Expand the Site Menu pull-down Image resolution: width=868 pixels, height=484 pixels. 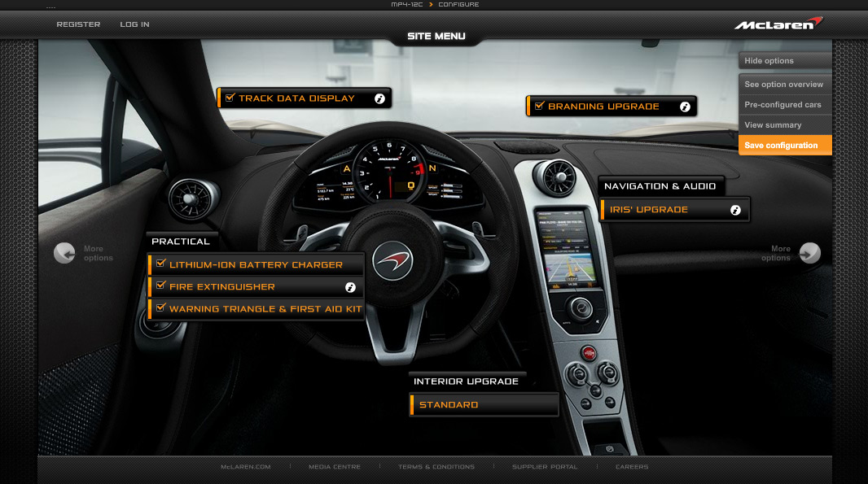(x=436, y=37)
